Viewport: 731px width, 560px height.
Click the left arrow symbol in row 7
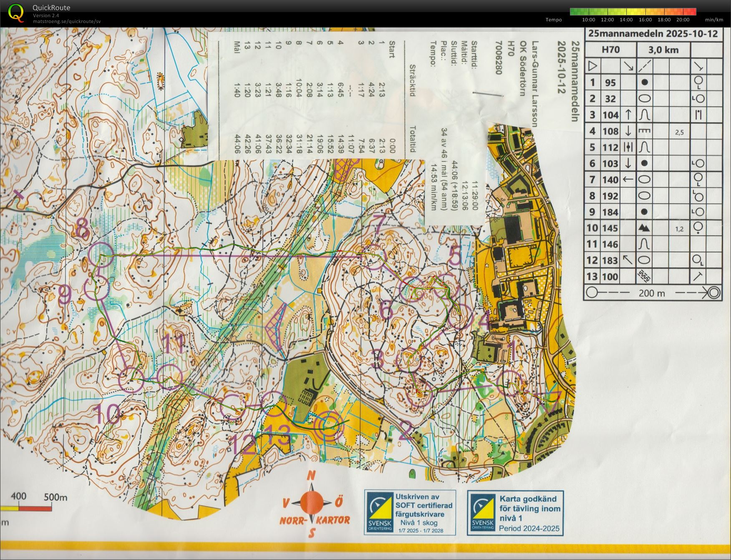628,179
